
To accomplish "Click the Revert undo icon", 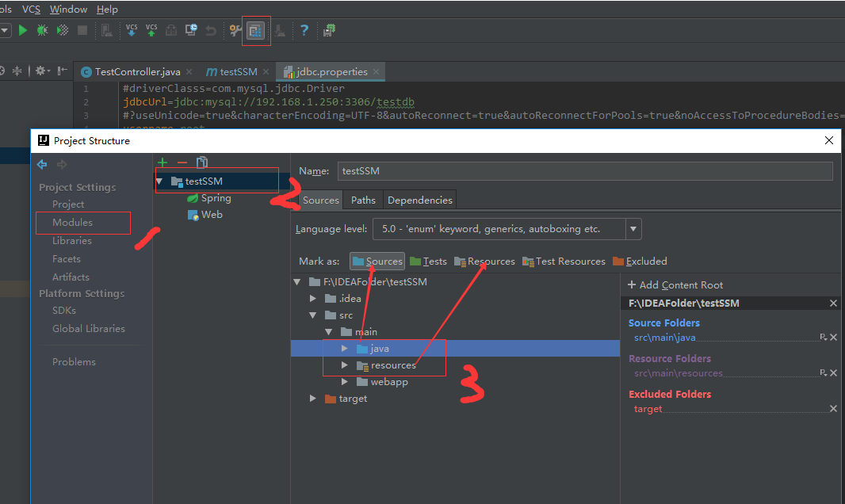I will pyautogui.click(x=211, y=31).
